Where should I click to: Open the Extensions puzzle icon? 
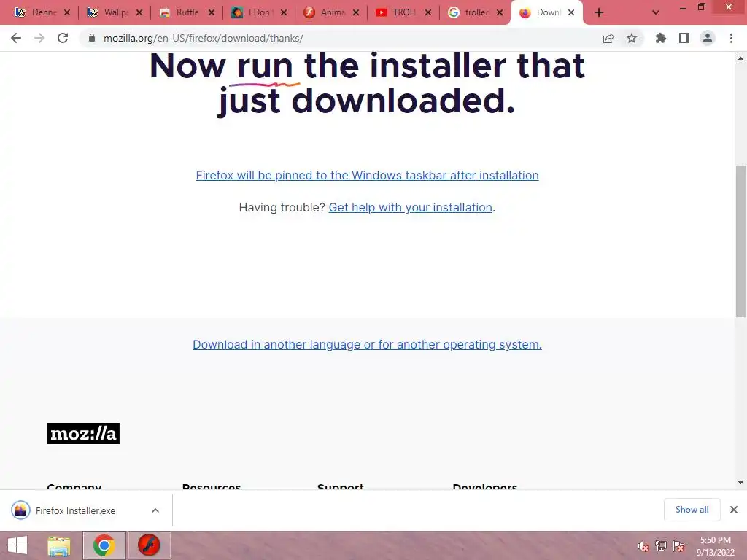tap(661, 38)
